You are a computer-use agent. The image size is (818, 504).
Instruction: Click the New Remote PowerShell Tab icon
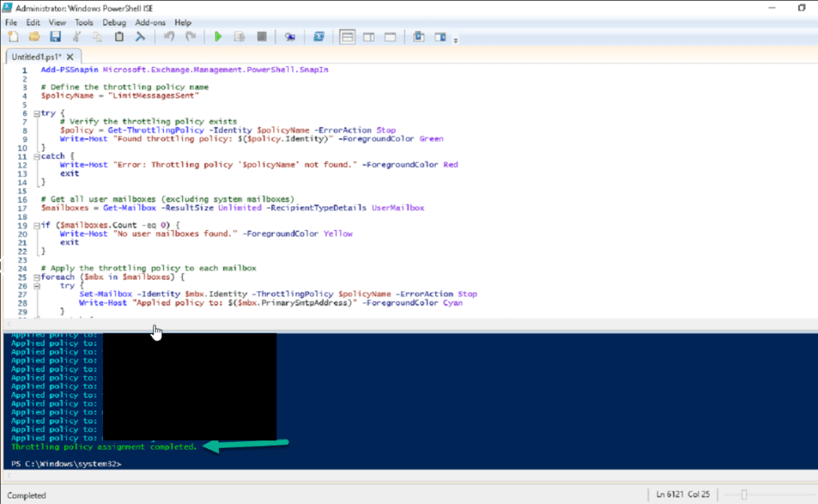(x=290, y=37)
